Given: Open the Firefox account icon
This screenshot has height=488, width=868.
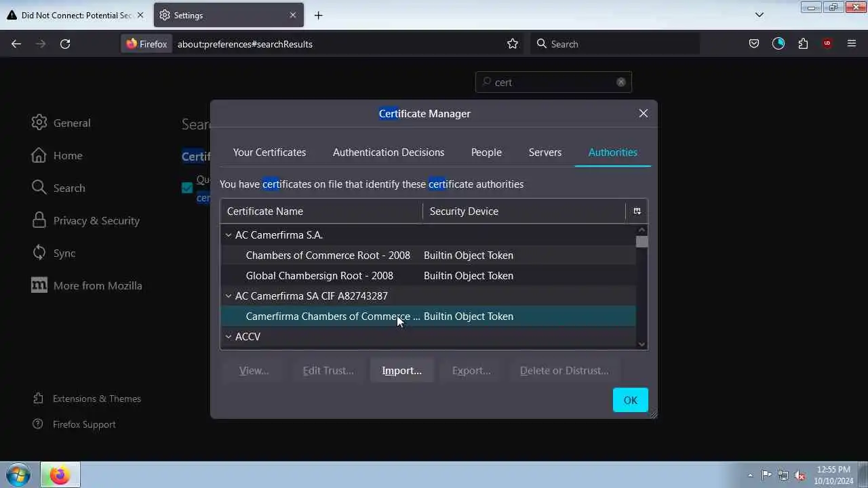Looking at the screenshot, I should [x=778, y=44].
